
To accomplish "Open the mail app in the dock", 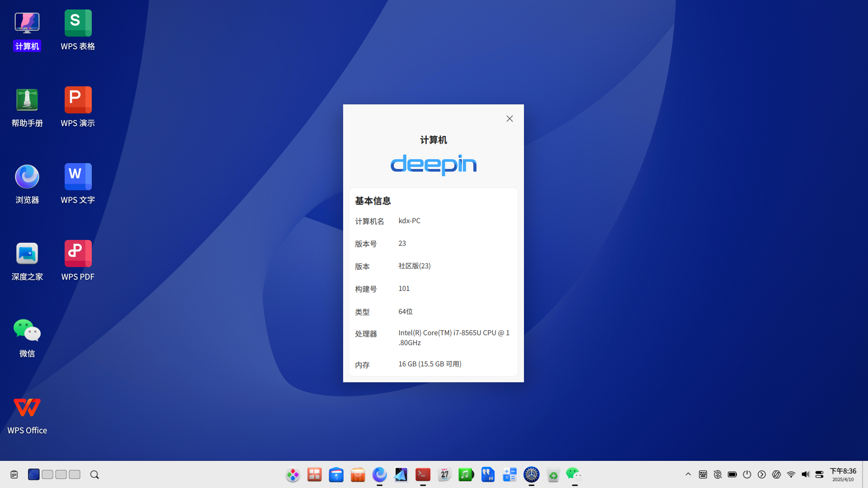I will click(x=401, y=474).
